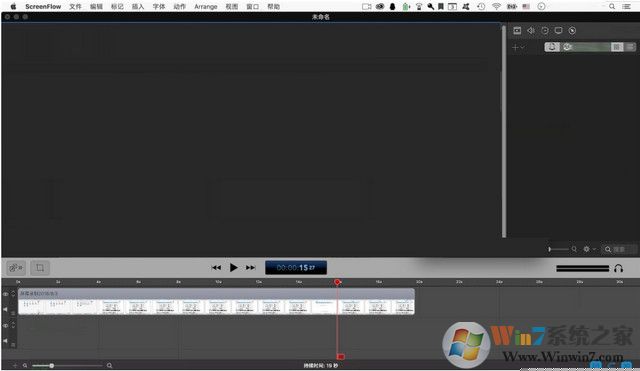Click the red playhead marker on ruler

337,282
